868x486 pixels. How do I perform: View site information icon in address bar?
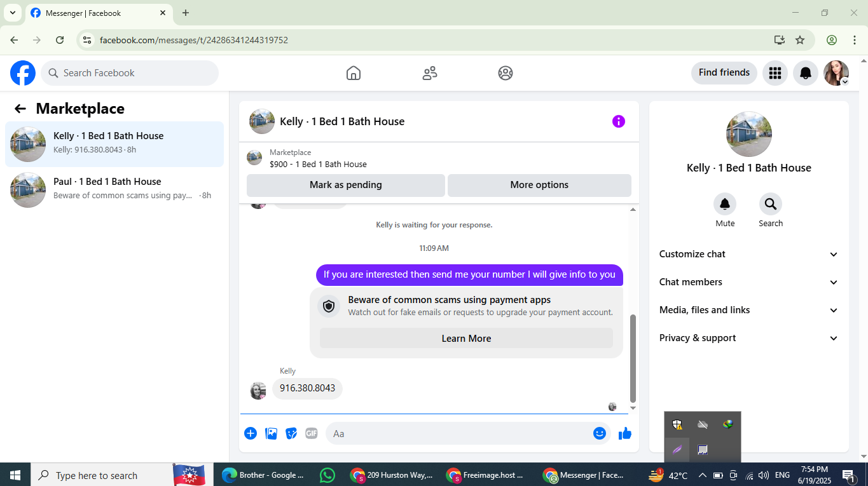(x=87, y=40)
